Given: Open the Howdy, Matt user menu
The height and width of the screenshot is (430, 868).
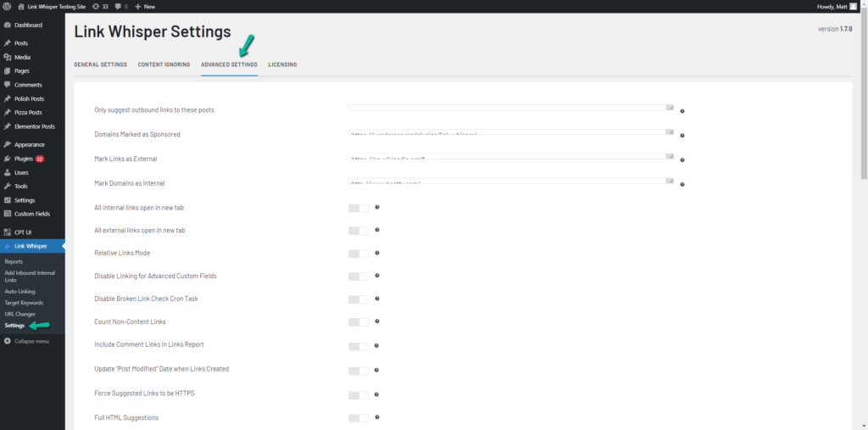Looking at the screenshot, I should coord(837,6).
